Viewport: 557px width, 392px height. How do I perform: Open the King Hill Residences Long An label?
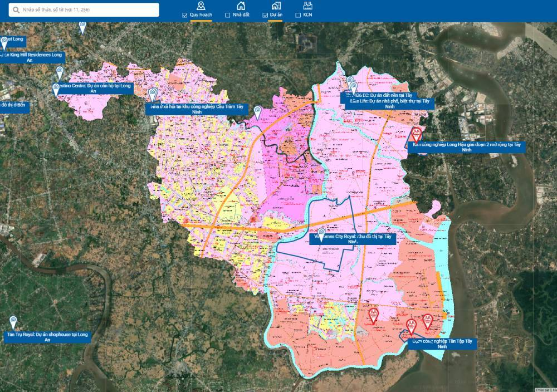click(x=32, y=57)
